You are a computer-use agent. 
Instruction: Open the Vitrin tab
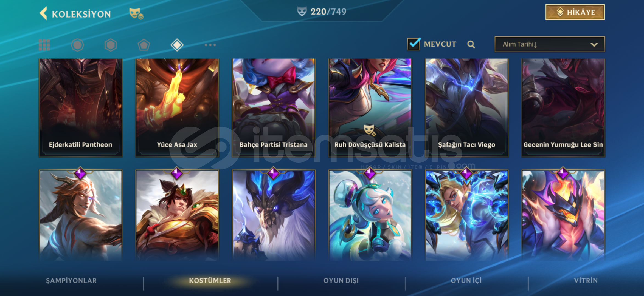click(x=586, y=281)
